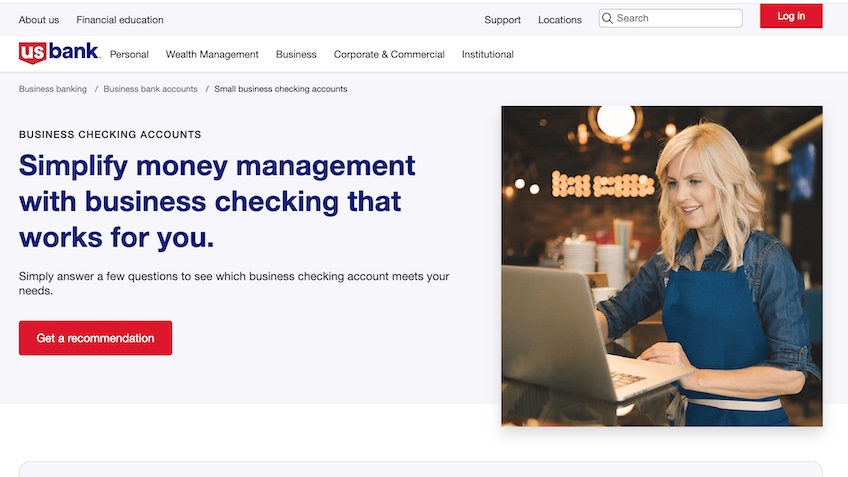Select the Personal menu item
Screen dimensions: 848x477
coord(129,55)
